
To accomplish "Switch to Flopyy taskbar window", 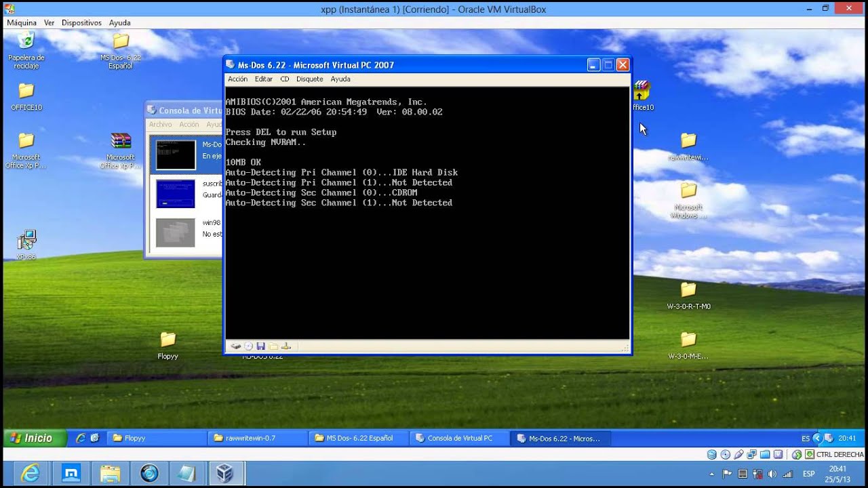I will coord(157,438).
